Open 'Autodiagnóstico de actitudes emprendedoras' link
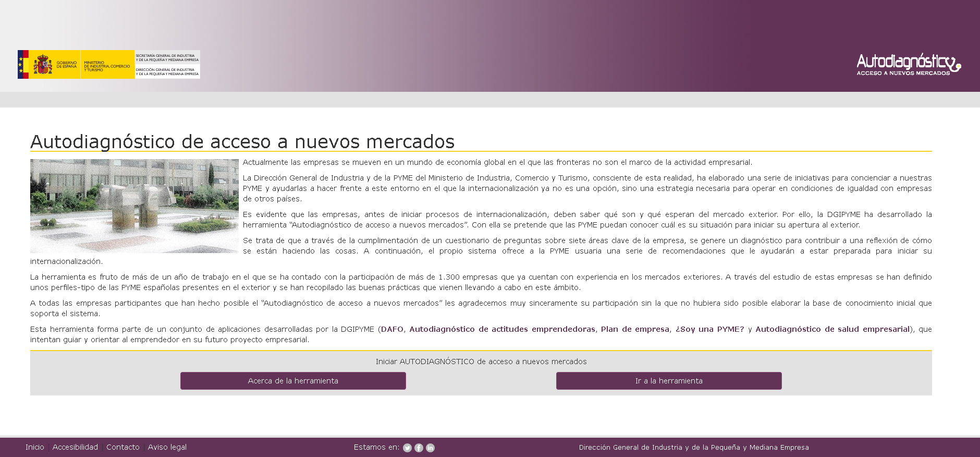The height and width of the screenshot is (457, 980). tap(502, 329)
